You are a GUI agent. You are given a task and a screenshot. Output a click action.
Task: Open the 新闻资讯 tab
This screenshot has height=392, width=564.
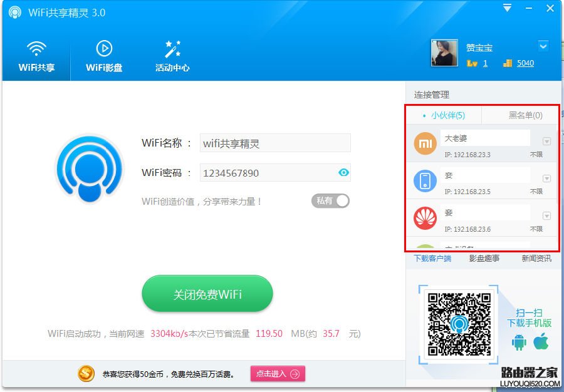pos(536,259)
